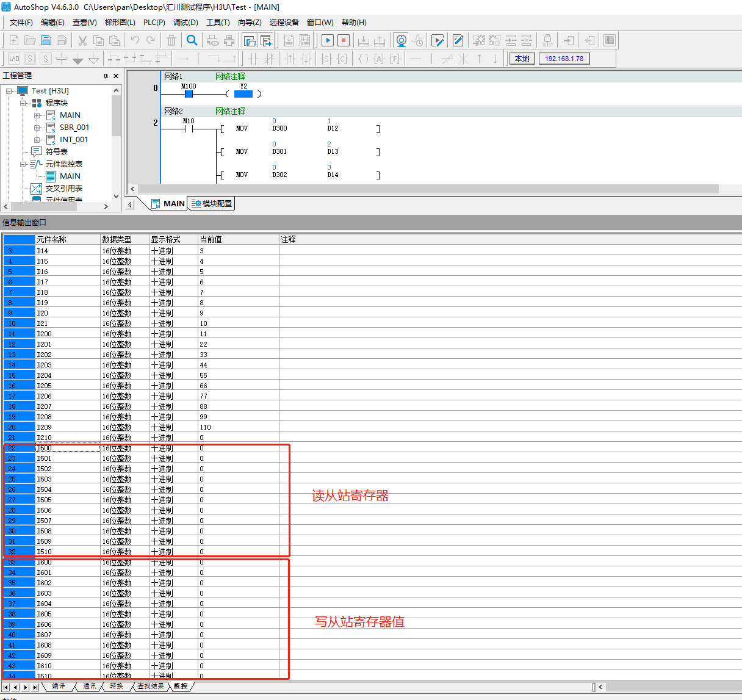Open Find using the magnifier icon
The width and height of the screenshot is (742, 700).
click(x=192, y=40)
